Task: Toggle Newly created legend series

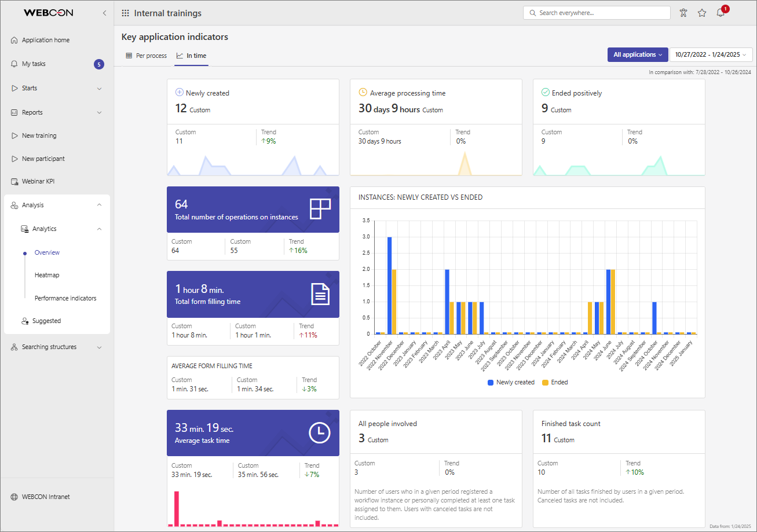Action: (511, 382)
